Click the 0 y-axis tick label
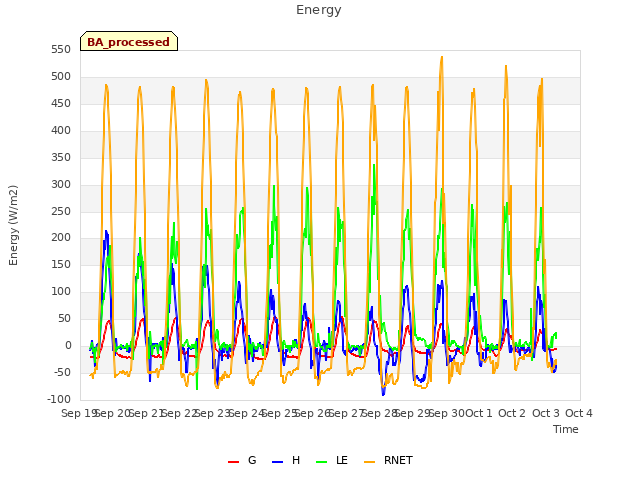The height and width of the screenshot is (480, 640). 68,346
